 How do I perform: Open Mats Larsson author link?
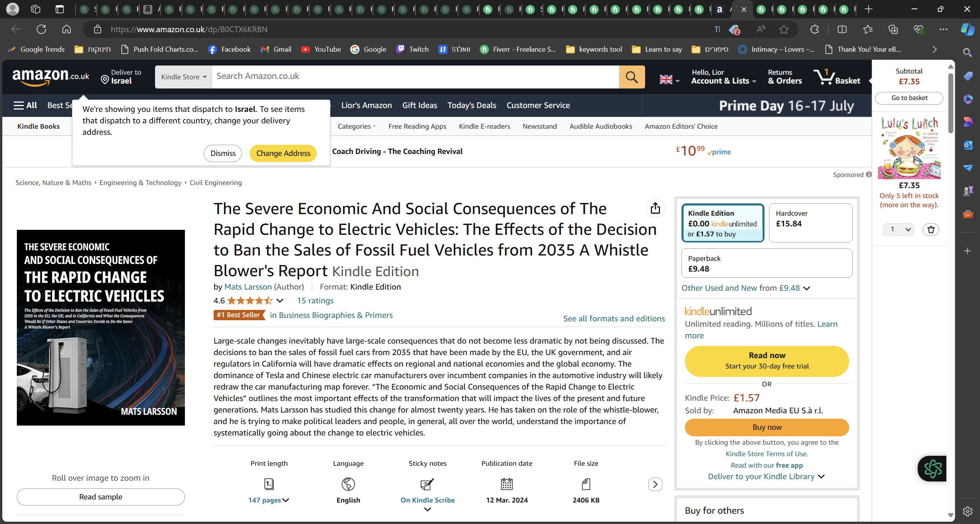(x=248, y=287)
